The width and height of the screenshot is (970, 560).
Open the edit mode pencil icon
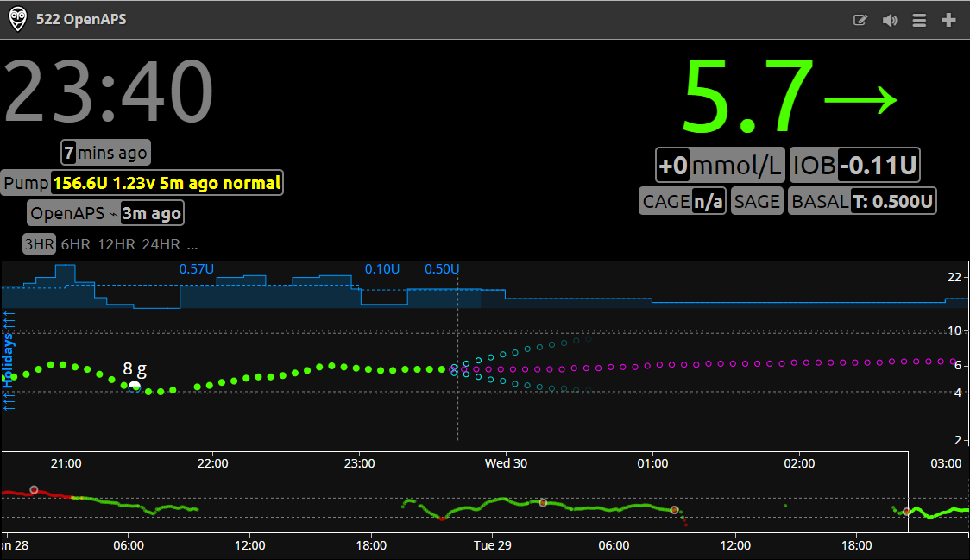pyautogui.click(x=860, y=21)
